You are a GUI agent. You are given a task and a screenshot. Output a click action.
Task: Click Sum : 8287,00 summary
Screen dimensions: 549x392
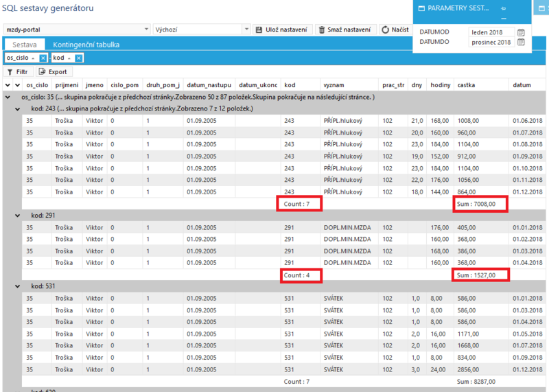click(x=476, y=382)
